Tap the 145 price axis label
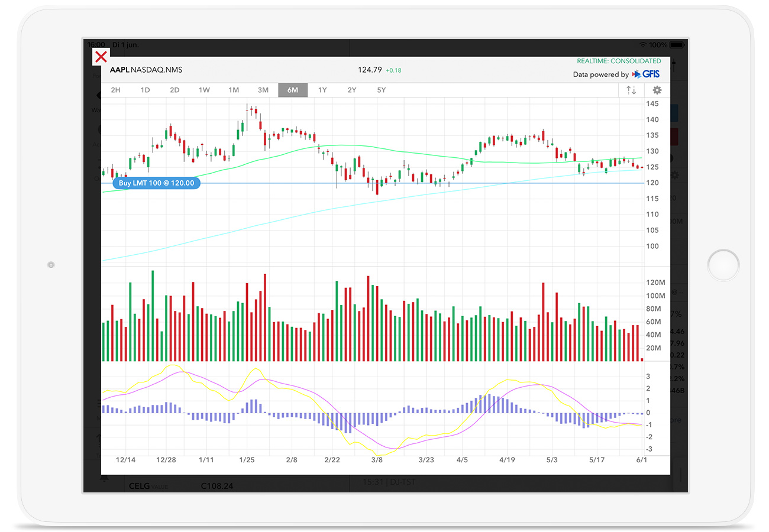The image size is (769, 532). click(x=653, y=104)
